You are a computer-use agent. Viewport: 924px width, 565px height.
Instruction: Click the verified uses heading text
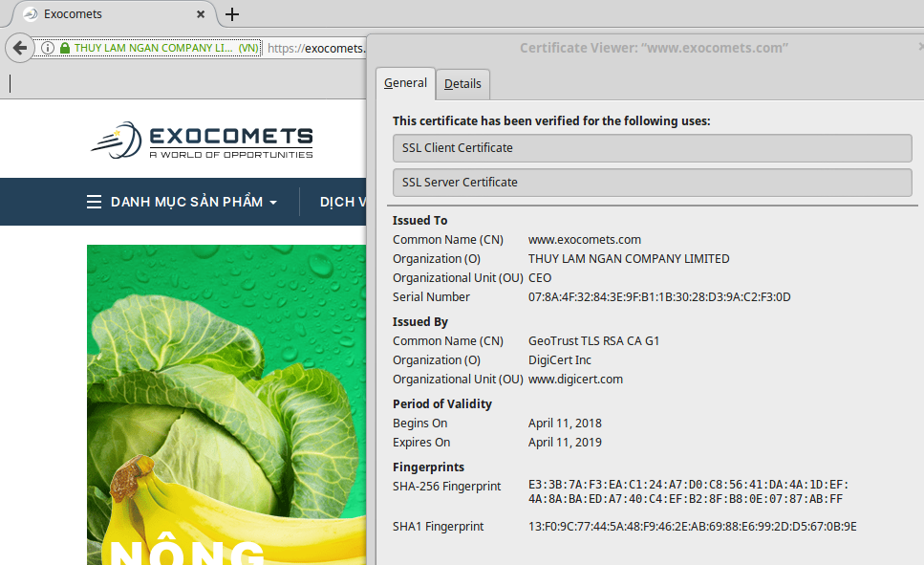click(x=551, y=120)
